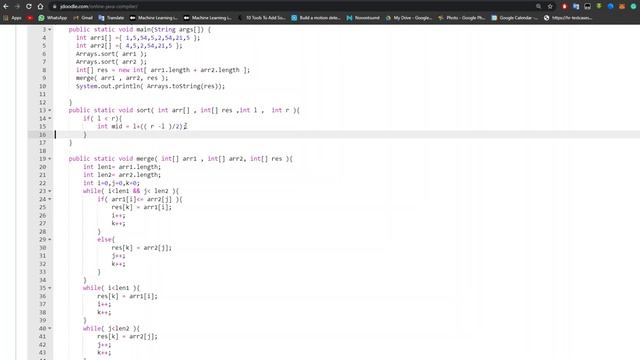Click on 'int len1= arr1.length;' line
Image resolution: width=640 pixels, height=360 pixels.
click(122, 167)
